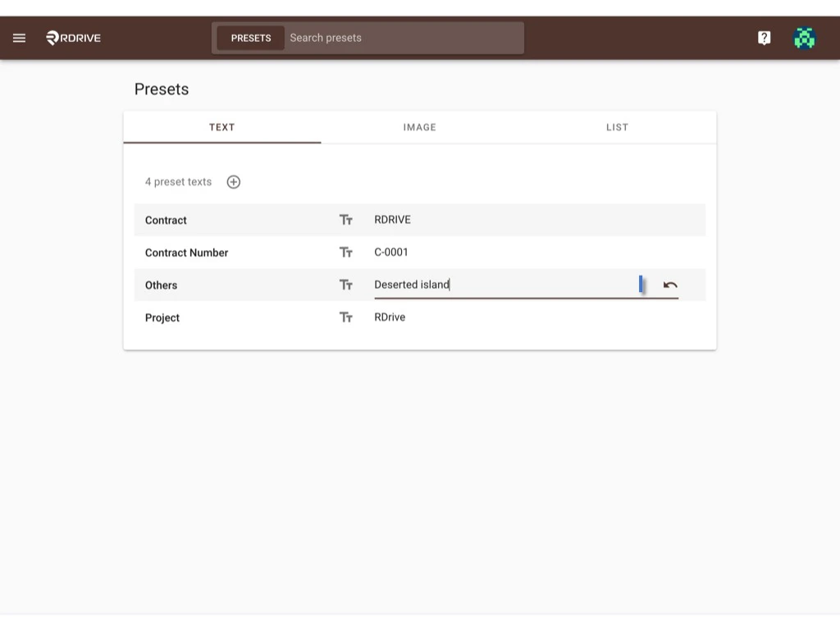Click the text format icon for Contract
The image size is (840, 630).
point(345,219)
